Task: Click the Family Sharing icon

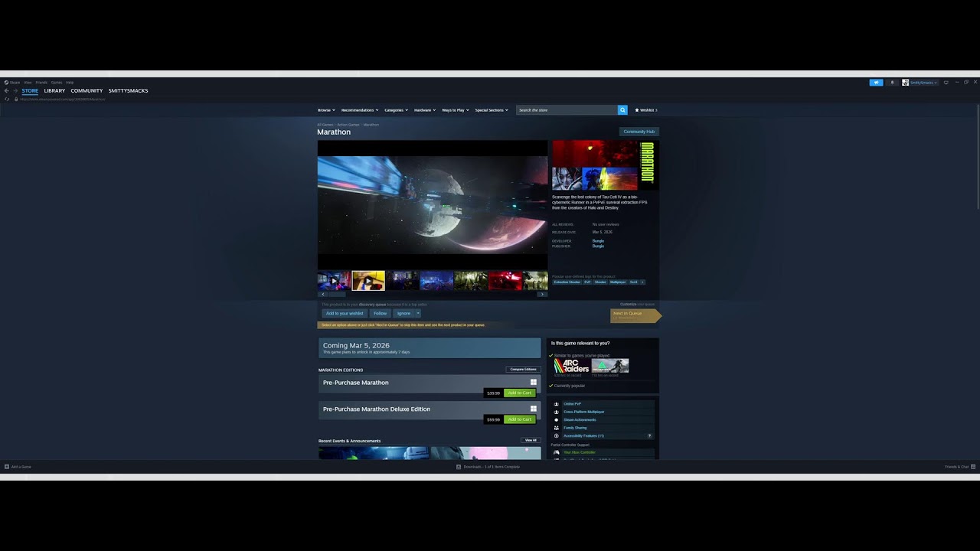Action: (557, 428)
